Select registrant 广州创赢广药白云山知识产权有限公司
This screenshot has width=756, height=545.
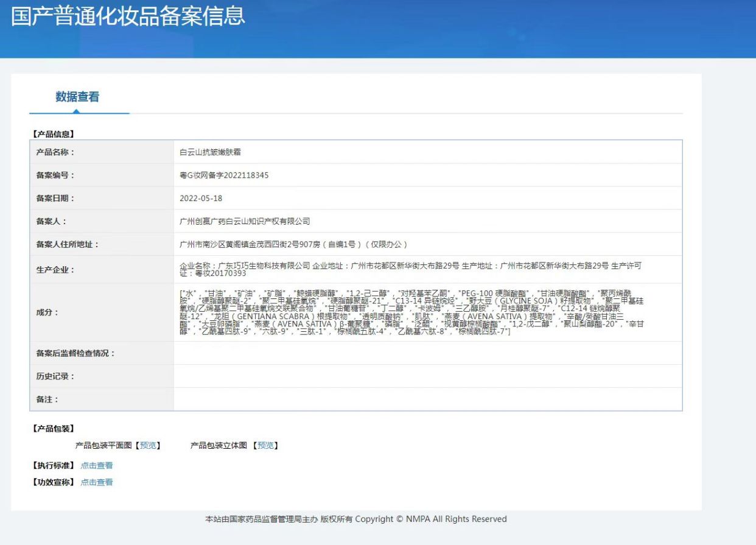pos(245,222)
